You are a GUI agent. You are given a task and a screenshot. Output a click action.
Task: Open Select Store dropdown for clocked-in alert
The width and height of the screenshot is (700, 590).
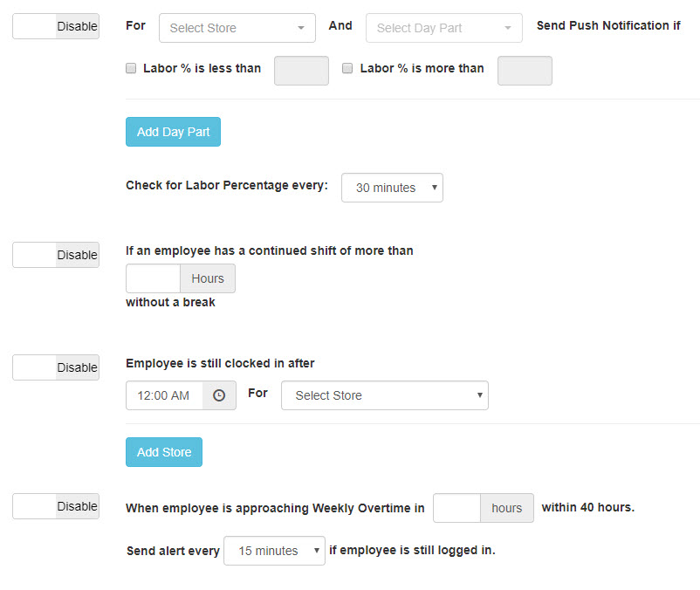pyautogui.click(x=384, y=395)
